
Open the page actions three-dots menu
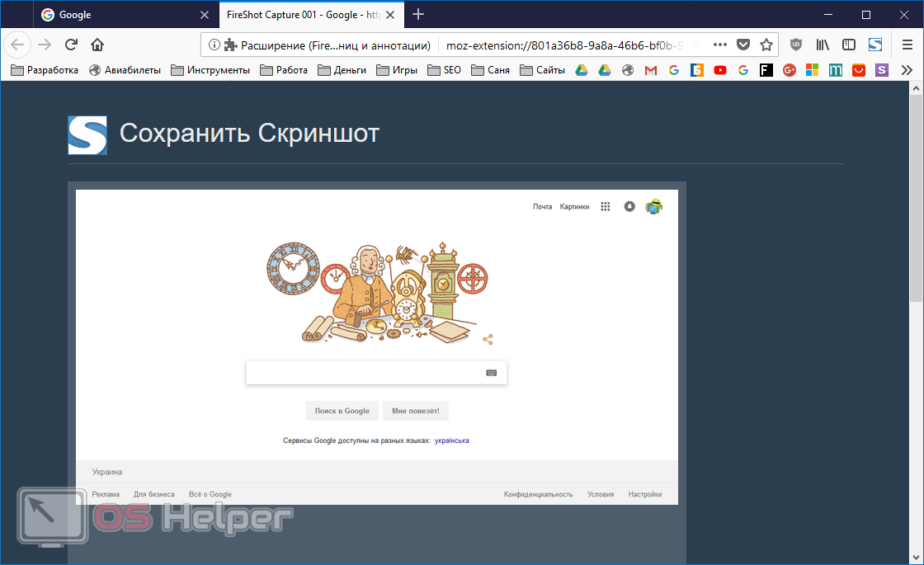click(x=719, y=45)
